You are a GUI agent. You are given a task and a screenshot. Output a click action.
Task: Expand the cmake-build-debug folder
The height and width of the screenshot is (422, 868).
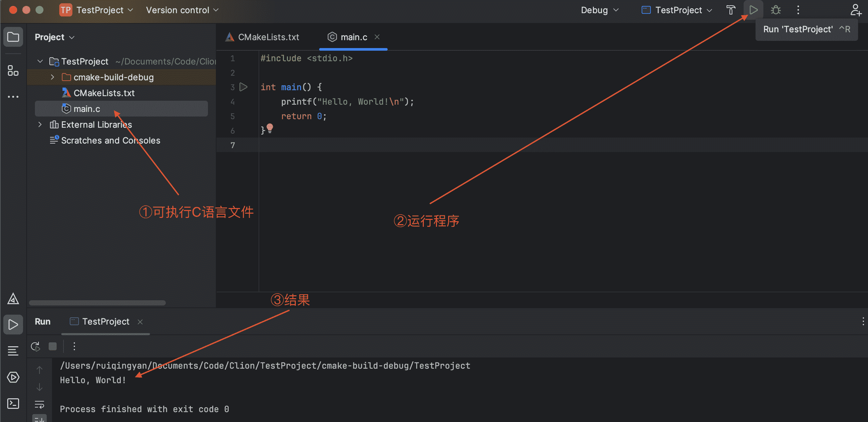pyautogui.click(x=52, y=77)
